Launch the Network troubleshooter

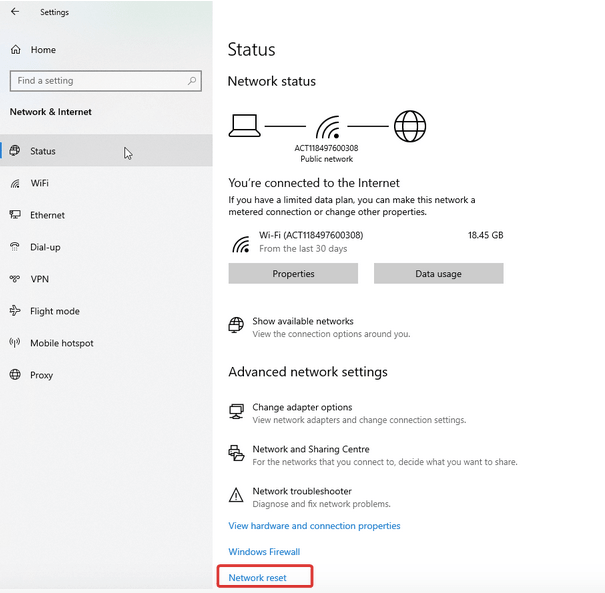point(302,491)
